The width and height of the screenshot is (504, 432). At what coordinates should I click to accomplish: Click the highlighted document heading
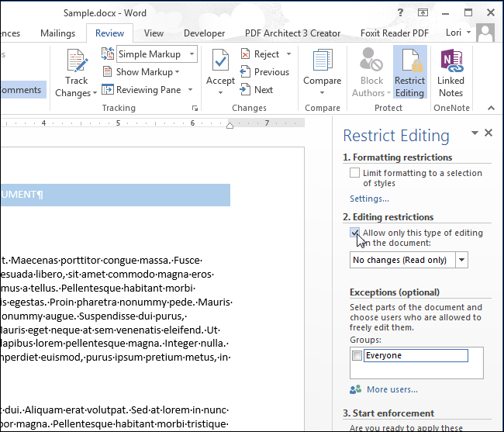pyautogui.click(x=116, y=195)
